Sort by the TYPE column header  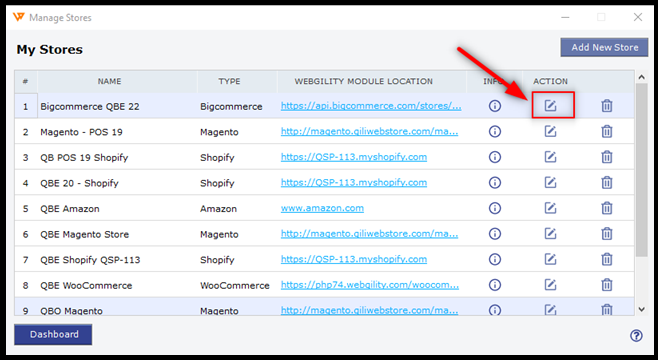click(x=229, y=81)
